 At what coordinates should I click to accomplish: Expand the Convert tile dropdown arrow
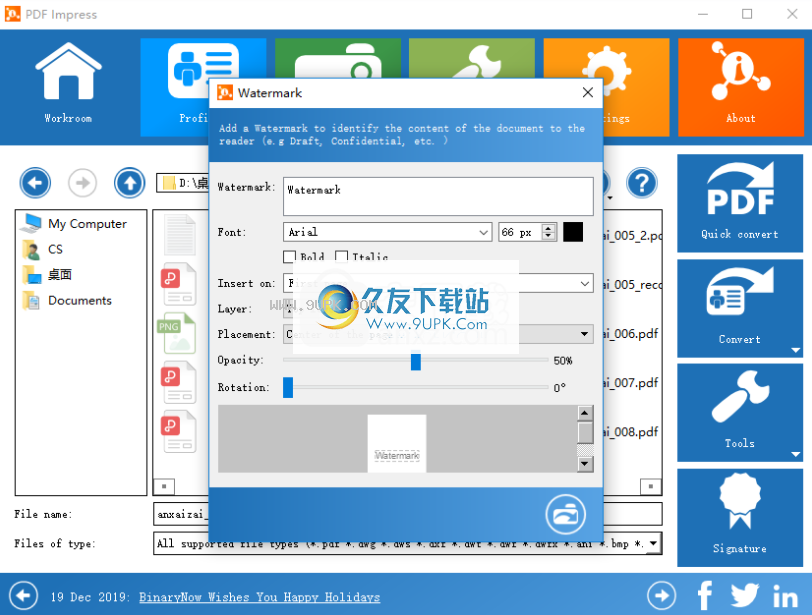tap(796, 350)
